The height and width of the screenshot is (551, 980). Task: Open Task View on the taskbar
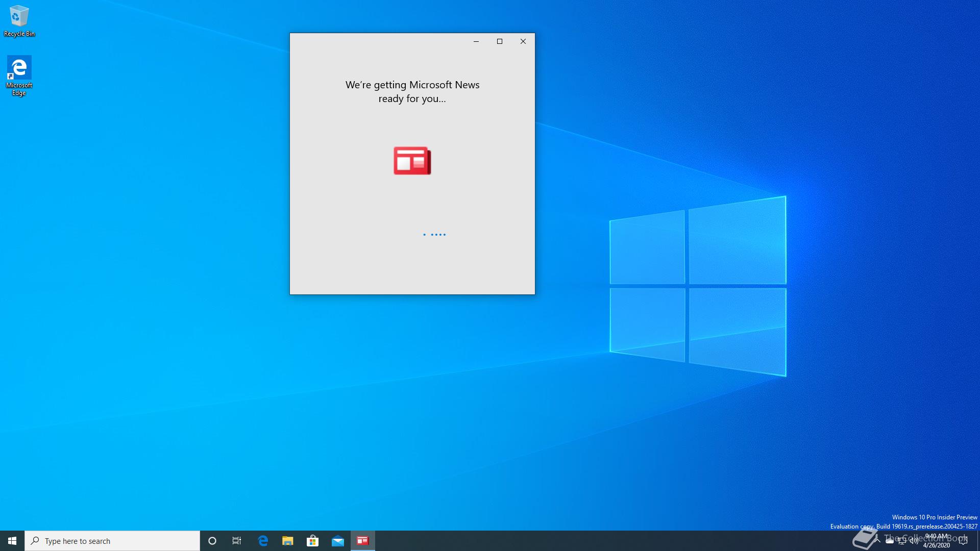pyautogui.click(x=237, y=541)
